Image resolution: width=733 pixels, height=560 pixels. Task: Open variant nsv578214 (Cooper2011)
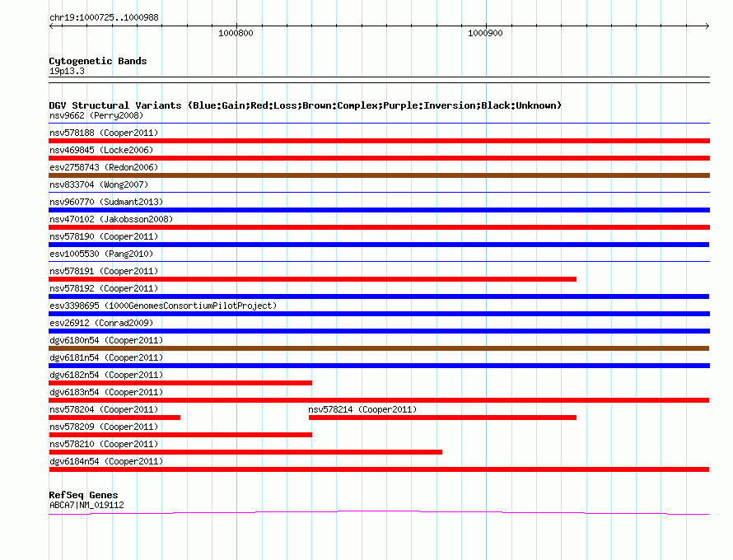click(362, 409)
